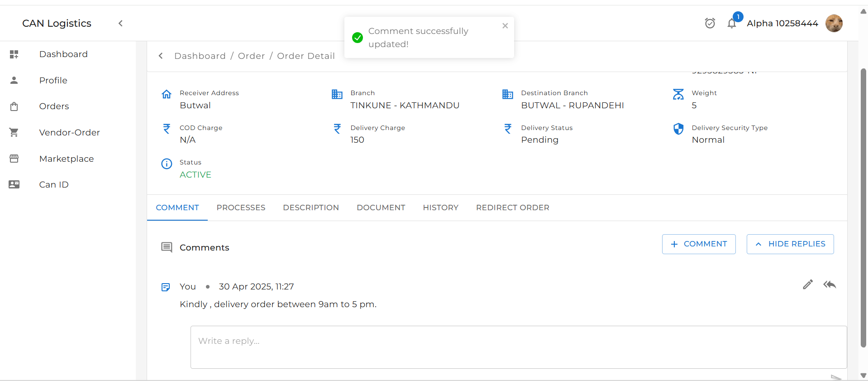Screen dimensions: 868x381
Task: Switch to the HISTORY tab
Action: [441, 207]
